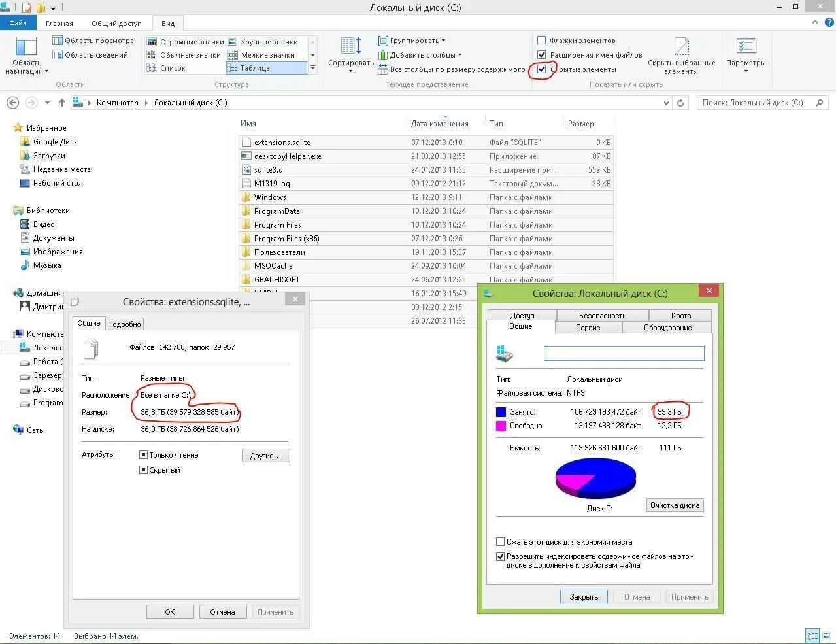The image size is (836, 644).
Task: Open the Оборудование (Hardware) tab
Action: pos(667,328)
